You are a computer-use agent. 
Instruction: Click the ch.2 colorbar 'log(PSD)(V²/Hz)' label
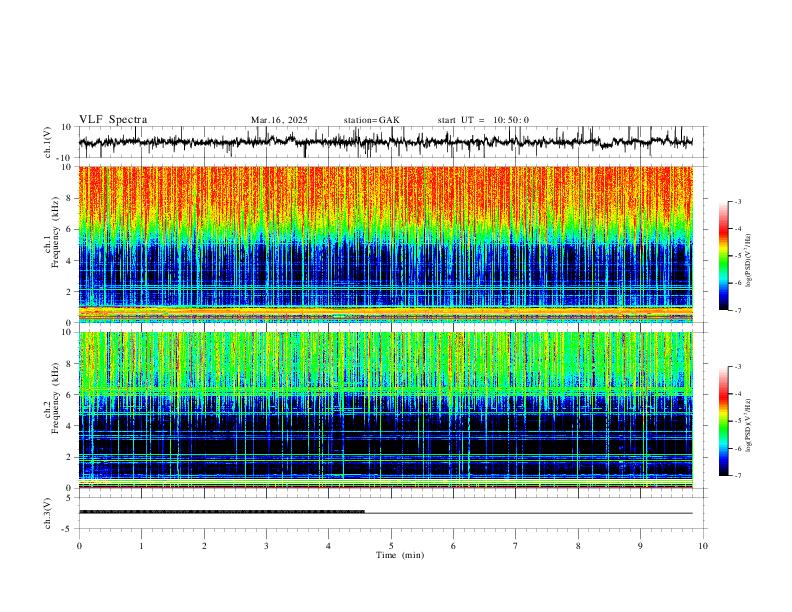point(749,426)
